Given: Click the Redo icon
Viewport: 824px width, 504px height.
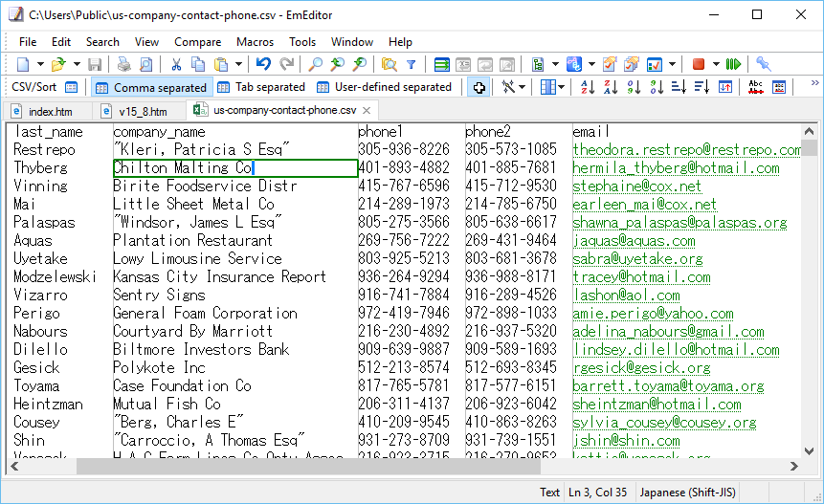Looking at the screenshot, I should pyautogui.click(x=286, y=64).
